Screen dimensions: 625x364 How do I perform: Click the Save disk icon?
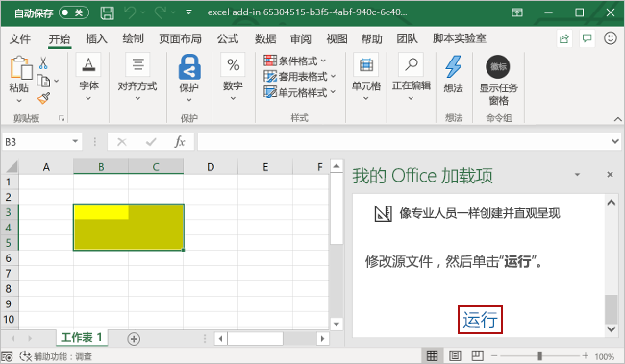point(107,12)
